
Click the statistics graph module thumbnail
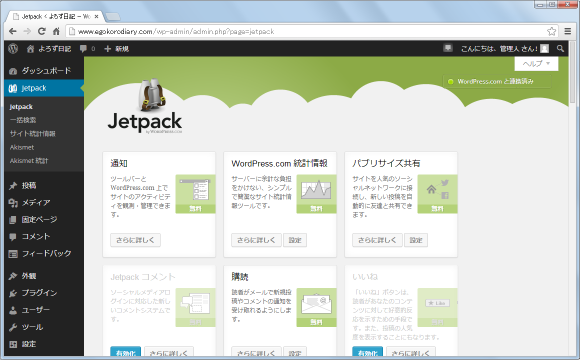(316, 194)
